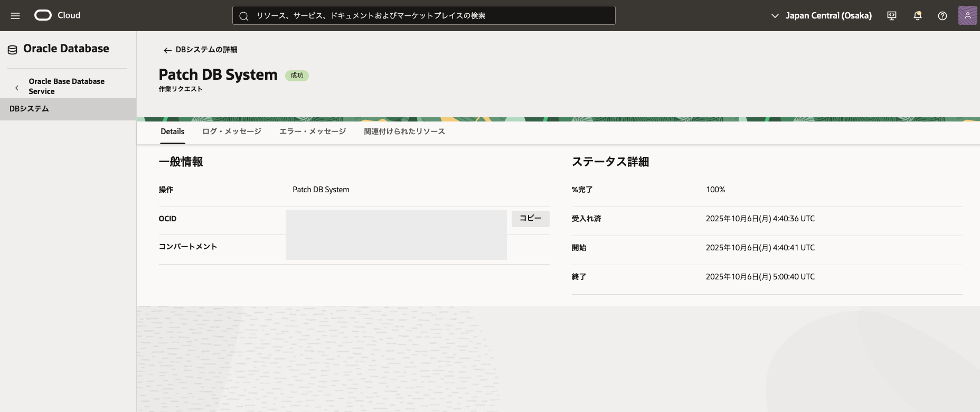Image resolution: width=980 pixels, height=412 pixels.
Task: Click the back arrow to DB system details
Action: [x=167, y=50]
